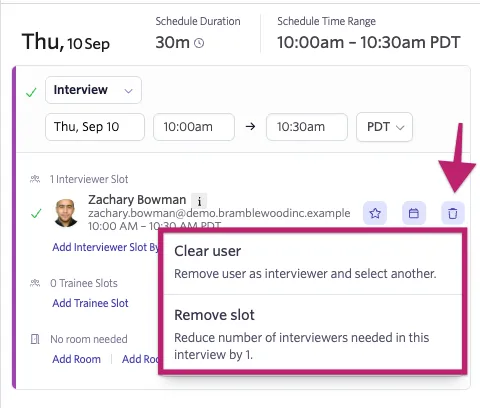Choose Clear user from the menu
Viewport: 480px width, 408px height.
(x=313, y=262)
